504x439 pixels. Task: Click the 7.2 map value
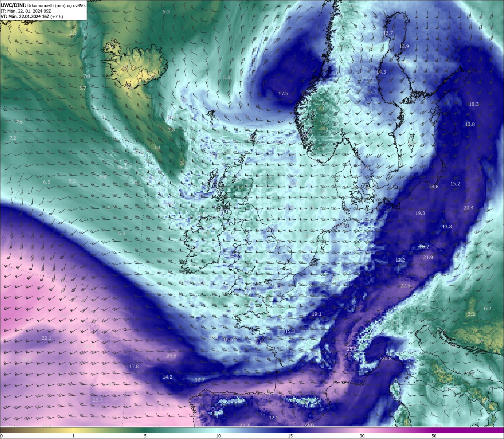(x=13, y=138)
